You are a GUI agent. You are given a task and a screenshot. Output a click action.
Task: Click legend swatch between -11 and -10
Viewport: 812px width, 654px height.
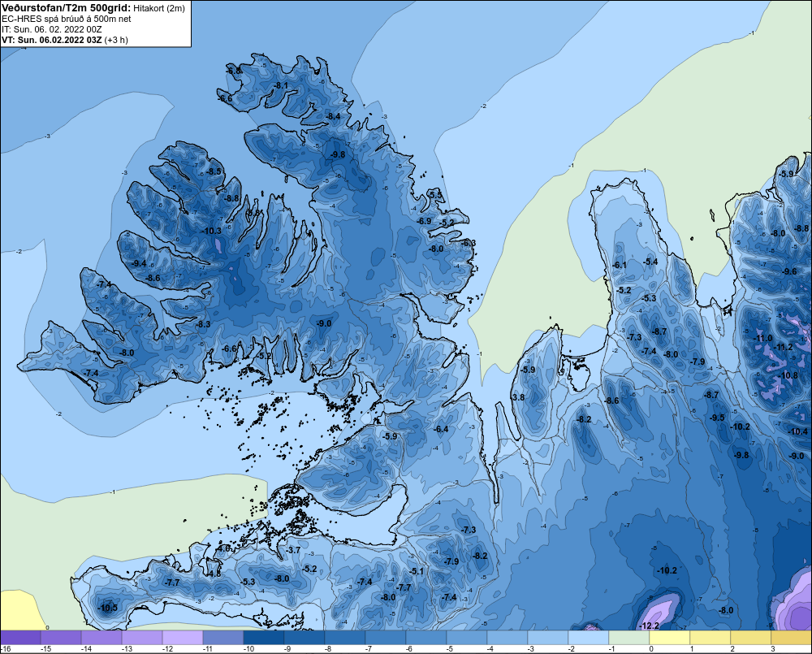pos(223,638)
